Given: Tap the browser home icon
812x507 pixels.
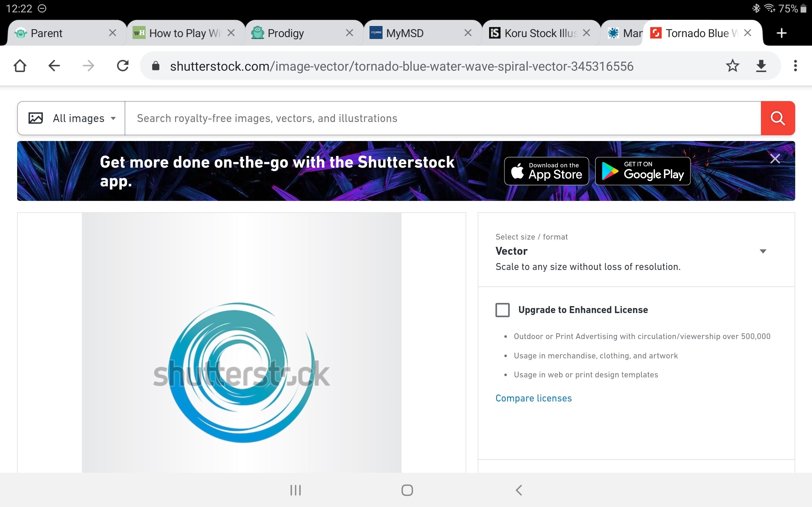Looking at the screenshot, I should tap(20, 66).
